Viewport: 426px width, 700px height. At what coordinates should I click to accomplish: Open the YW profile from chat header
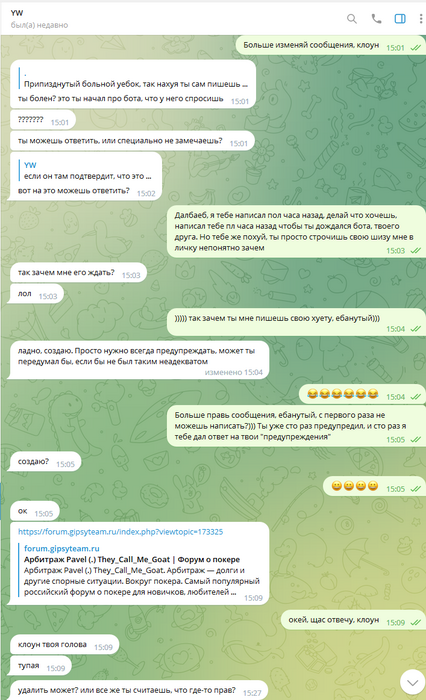(17, 13)
